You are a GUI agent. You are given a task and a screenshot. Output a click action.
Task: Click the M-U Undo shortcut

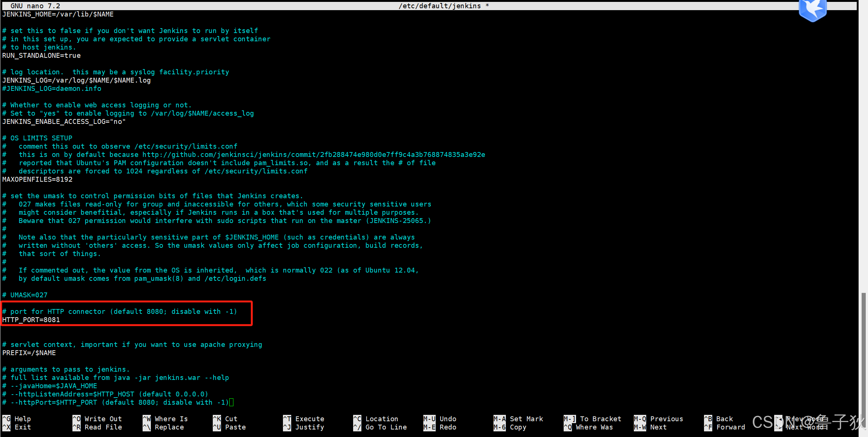click(440, 419)
